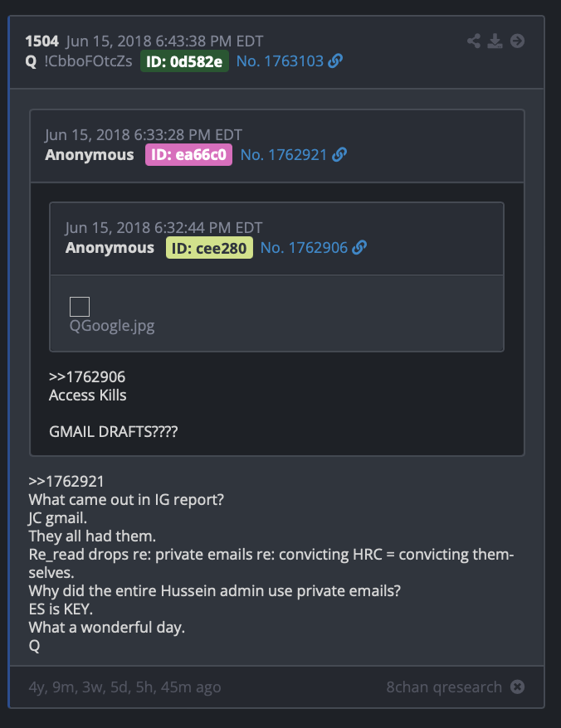561x728 pixels.
Task: Click the QGoogle.jpg filename
Action: click(112, 326)
